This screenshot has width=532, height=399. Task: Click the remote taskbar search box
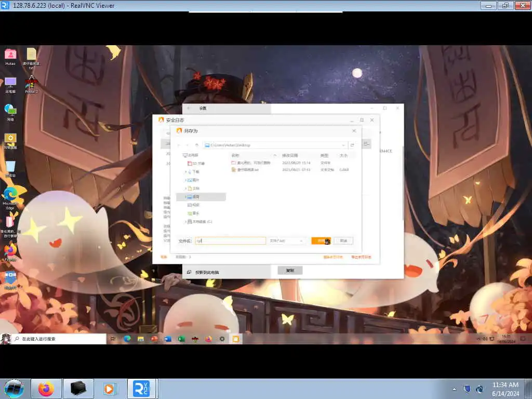[59, 339]
